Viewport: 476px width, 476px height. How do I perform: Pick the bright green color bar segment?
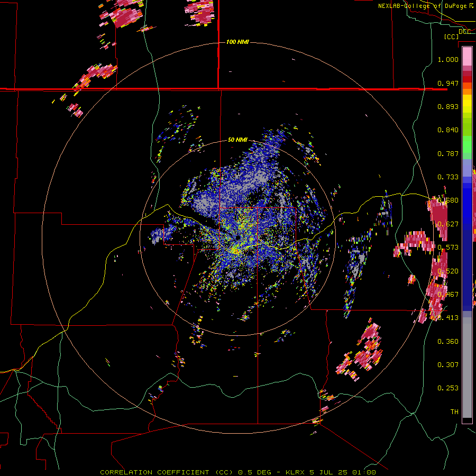click(x=467, y=144)
